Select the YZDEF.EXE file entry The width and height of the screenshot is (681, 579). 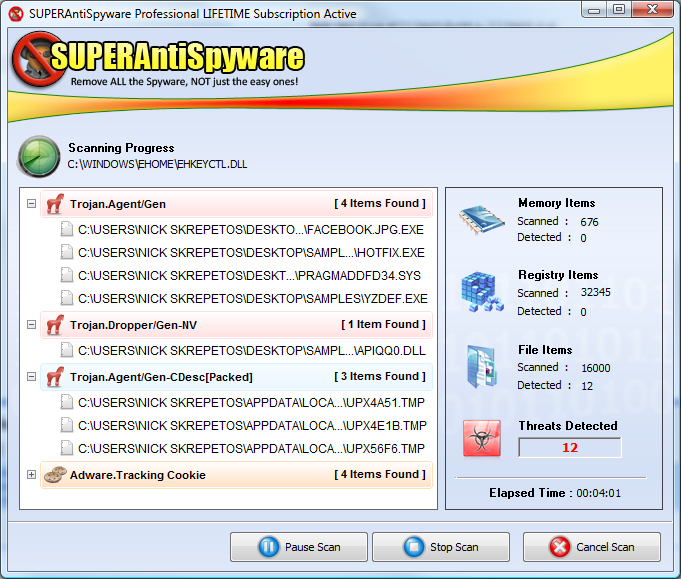click(253, 298)
